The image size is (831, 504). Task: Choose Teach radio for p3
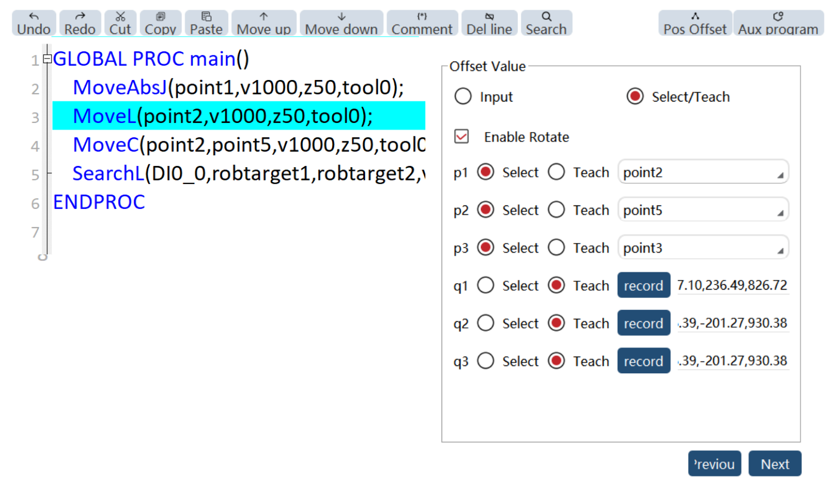[x=557, y=248]
